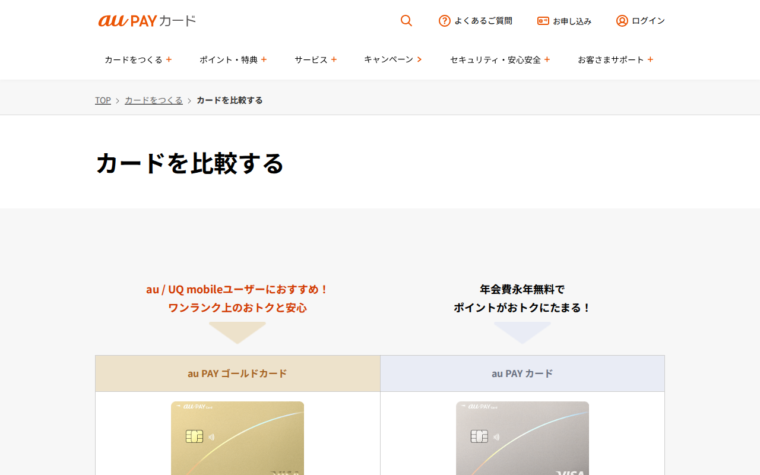This screenshot has height=475, width=760.
Task: Click plus icon beside セキュリティ・安心安全
Action: click(547, 60)
